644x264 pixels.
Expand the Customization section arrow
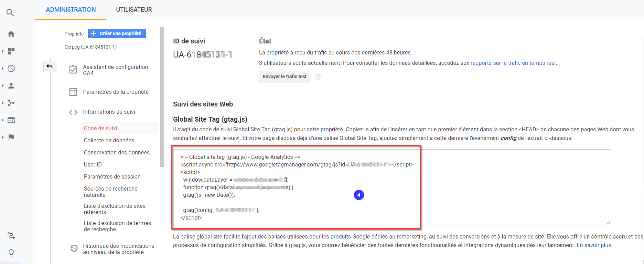pyautogui.click(x=3, y=51)
